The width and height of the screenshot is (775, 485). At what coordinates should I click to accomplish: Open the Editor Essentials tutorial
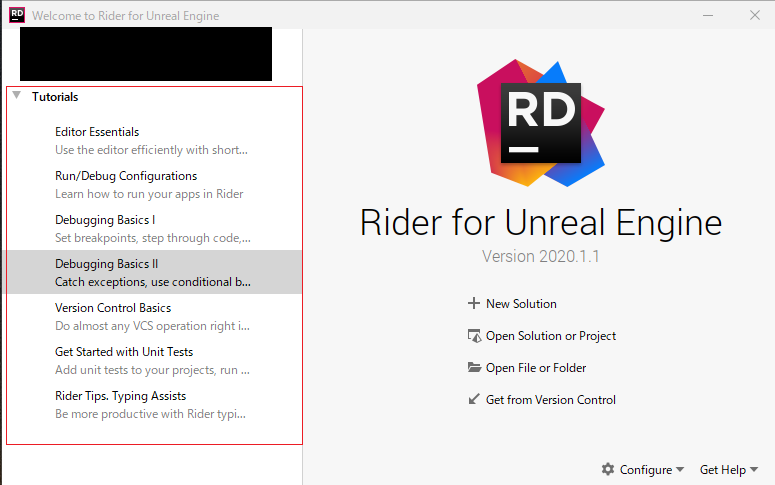[x=154, y=140]
